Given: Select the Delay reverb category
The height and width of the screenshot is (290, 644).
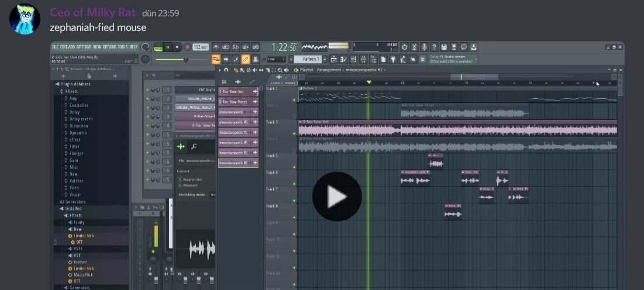Looking at the screenshot, I should tap(81, 119).
